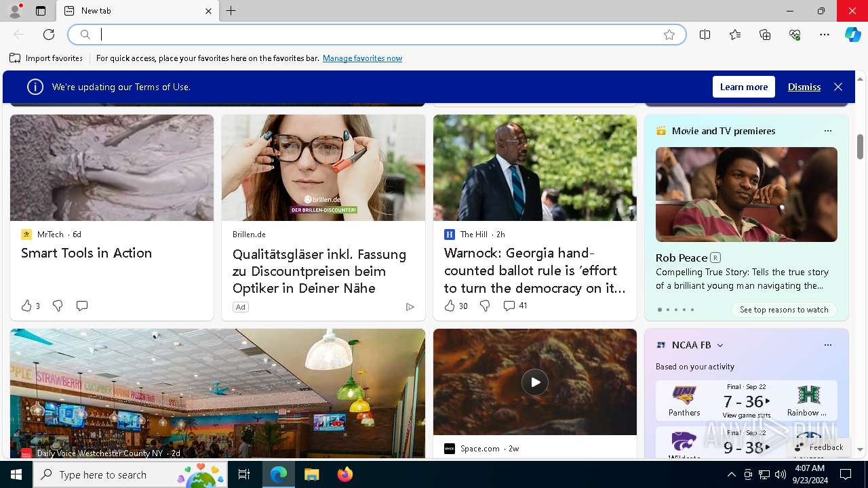The height and width of the screenshot is (488, 868).
Task: Open comments on Smart Tools in Action
Action: tap(82, 306)
